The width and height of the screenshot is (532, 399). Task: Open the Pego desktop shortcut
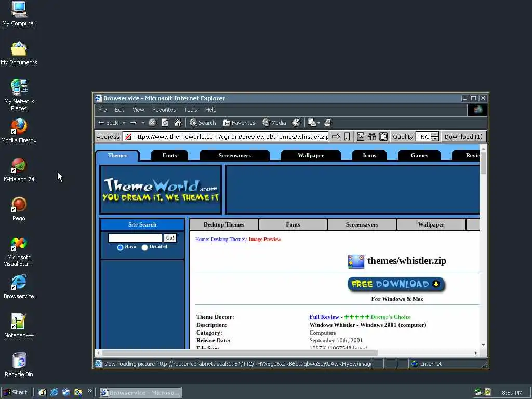pyautogui.click(x=19, y=209)
